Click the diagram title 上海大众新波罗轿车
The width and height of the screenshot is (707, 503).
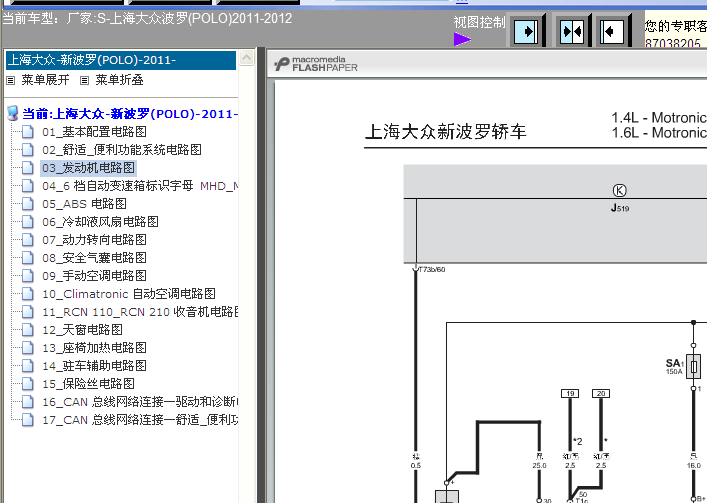tap(445, 132)
